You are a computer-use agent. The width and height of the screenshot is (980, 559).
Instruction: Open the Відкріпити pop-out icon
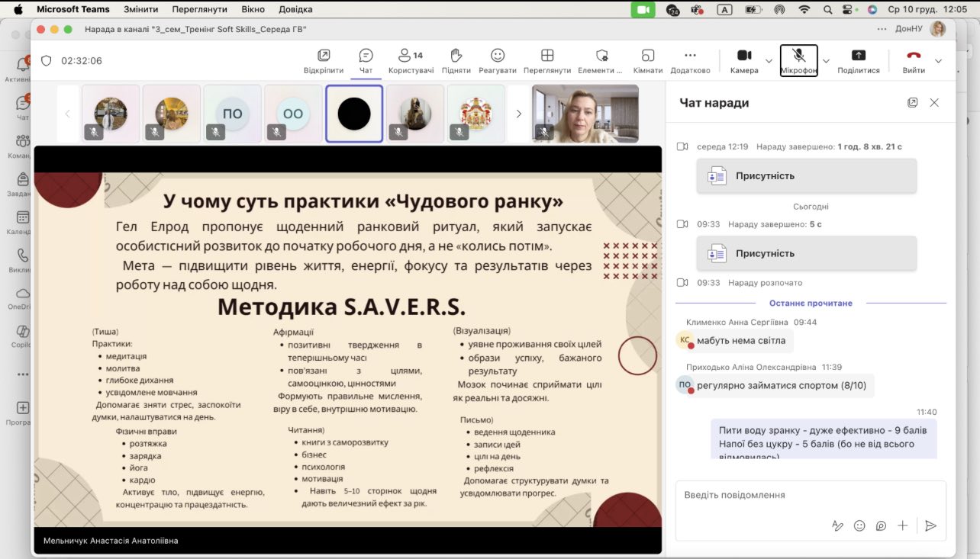tap(324, 56)
